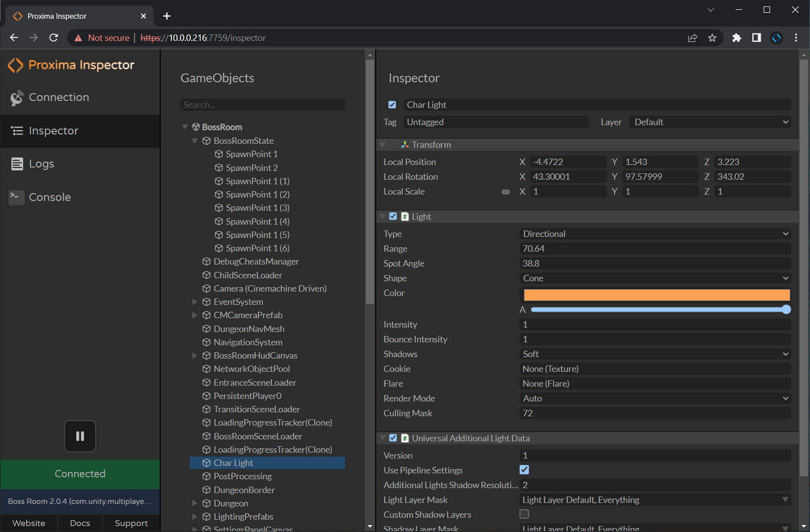Open the Shadows dropdown
The height and width of the screenshot is (532, 810).
click(655, 354)
